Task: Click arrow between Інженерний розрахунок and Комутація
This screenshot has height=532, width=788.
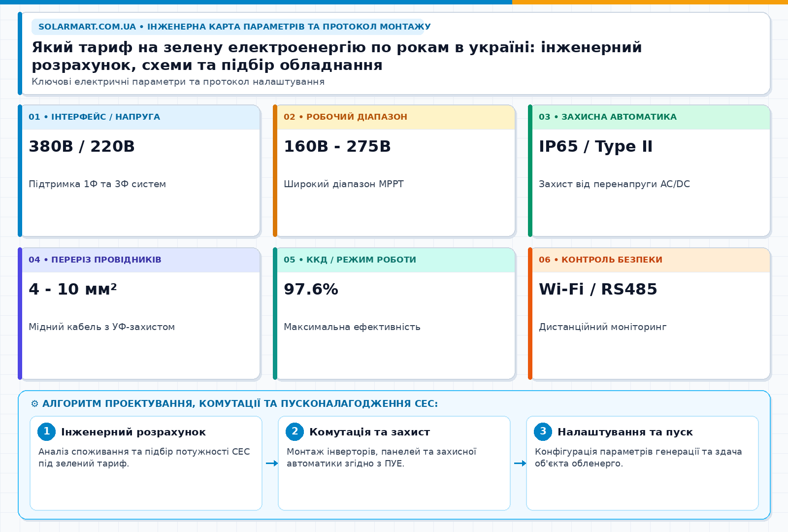Action: coord(272,463)
